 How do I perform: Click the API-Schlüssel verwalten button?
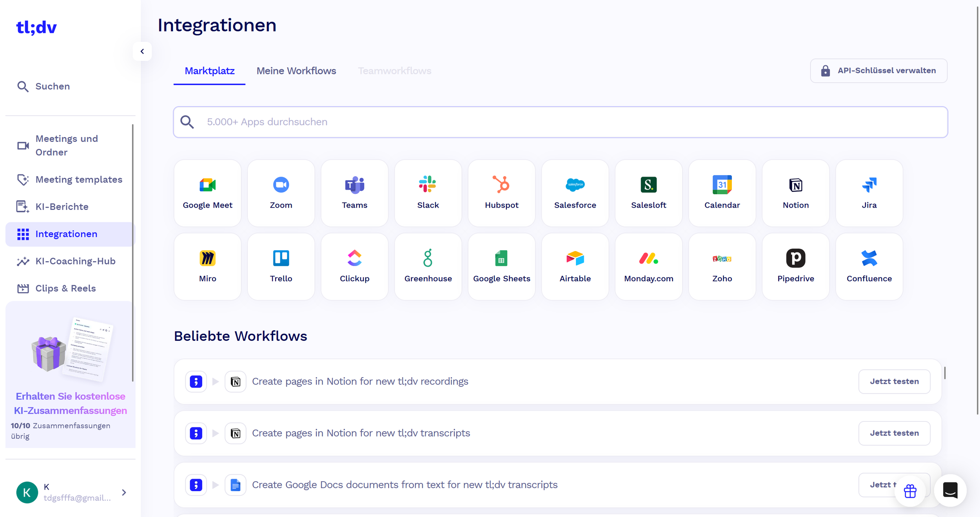tap(878, 71)
